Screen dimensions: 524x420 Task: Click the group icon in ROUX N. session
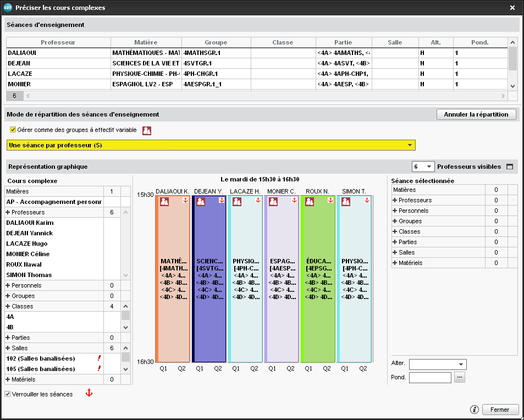[310, 202]
